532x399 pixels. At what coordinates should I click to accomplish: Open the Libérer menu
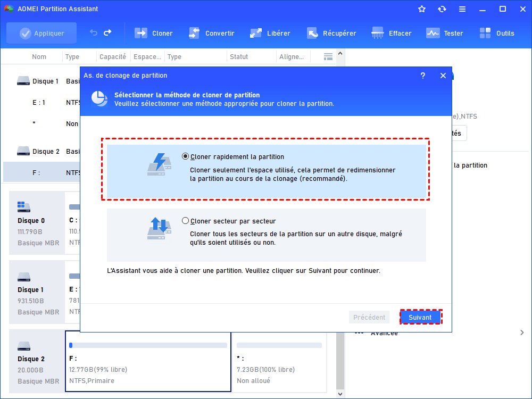pos(270,33)
